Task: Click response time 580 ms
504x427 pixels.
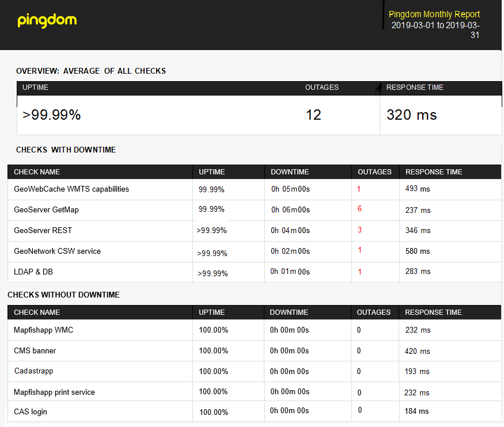Action: pyautogui.click(x=418, y=251)
